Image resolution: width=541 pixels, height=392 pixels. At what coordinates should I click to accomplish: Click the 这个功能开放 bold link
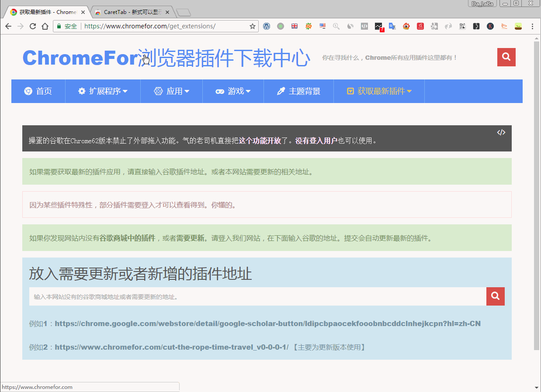(x=260, y=141)
